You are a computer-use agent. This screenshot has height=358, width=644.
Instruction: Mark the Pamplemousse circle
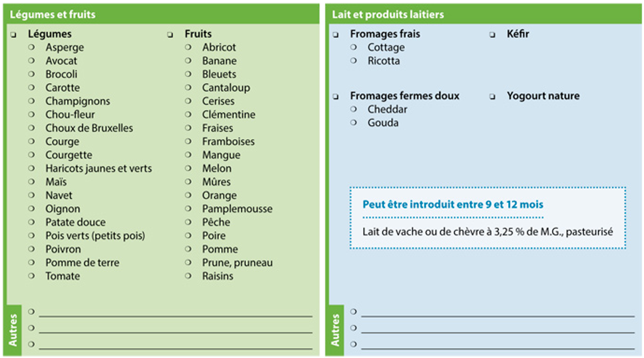[x=188, y=208]
